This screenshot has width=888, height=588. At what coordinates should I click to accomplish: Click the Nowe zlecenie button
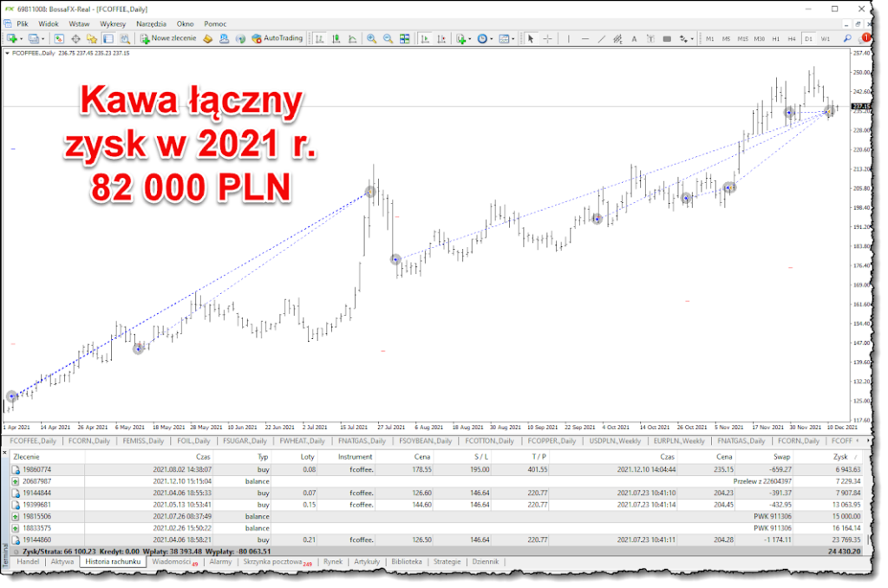[168, 38]
